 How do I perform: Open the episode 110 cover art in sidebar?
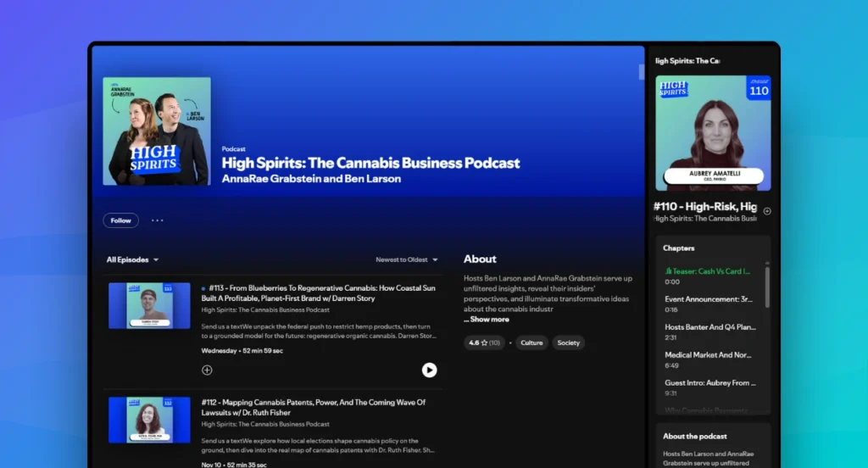pyautogui.click(x=713, y=133)
